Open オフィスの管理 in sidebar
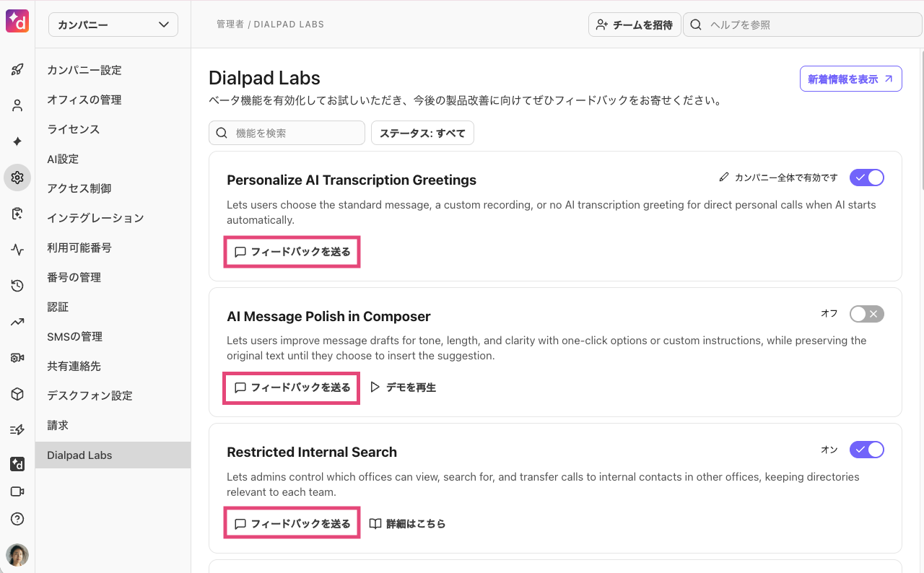The height and width of the screenshot is (573, 924). [113, 100]
